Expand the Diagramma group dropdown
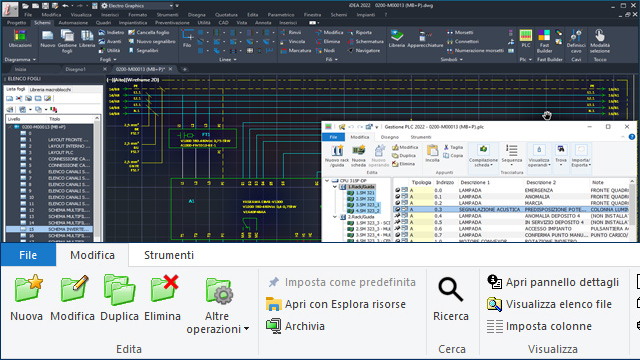The width and height of the screenshot is (640, 360). (20, 60)
